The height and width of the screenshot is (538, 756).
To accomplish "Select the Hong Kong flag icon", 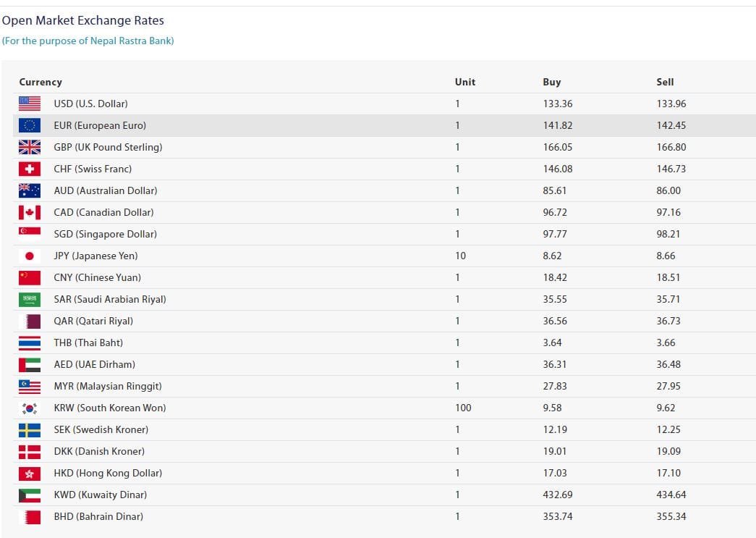I will pyautogui.click(x=30, y=473).
